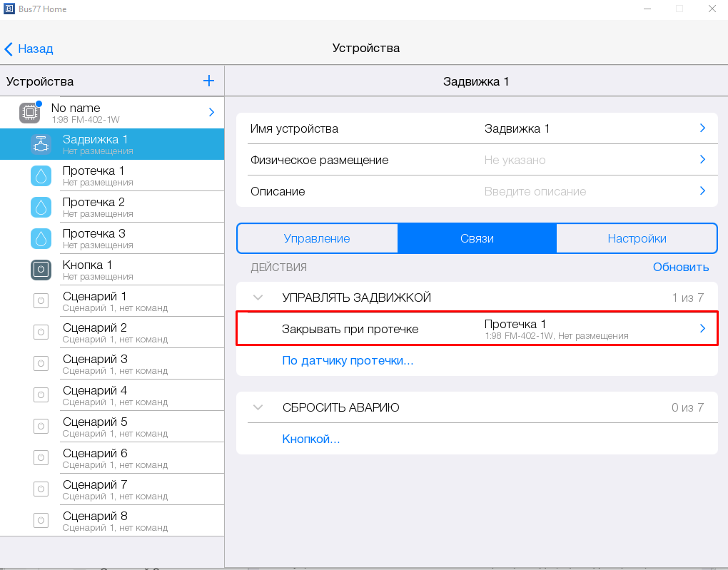Image resolution: width=728 pixels, height=570 pixels.
Task: Go back with the Назад button
Action: (x=29, y=49)
